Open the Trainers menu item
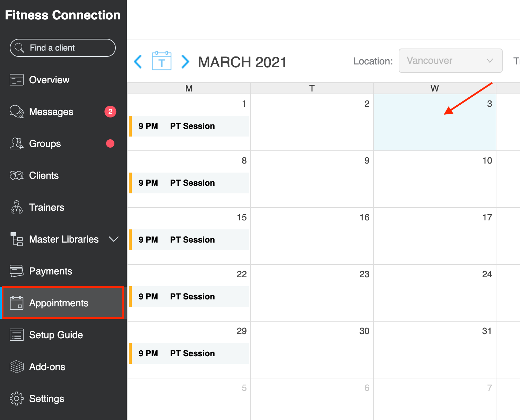This screenshot has height=420, width=520. point(63,207)
